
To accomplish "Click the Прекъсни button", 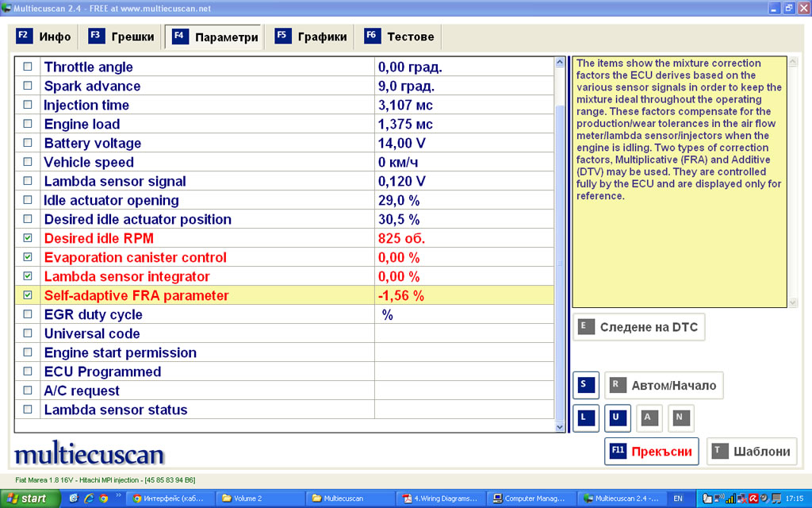I will point(651,452).
